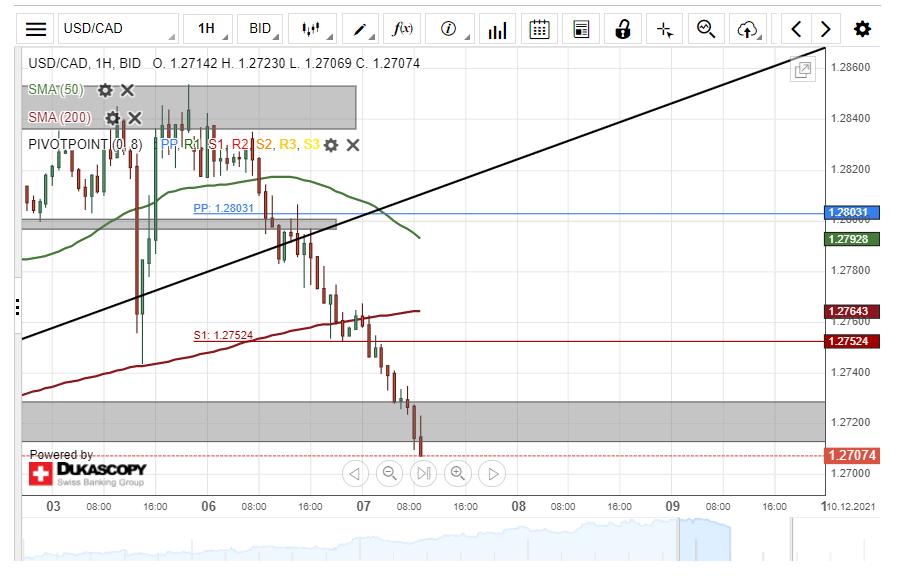Image resolution: width=899 pixels, height=575 pixels.
Task: Click the PP: 1.28031 pivot label
Action: (x=223, y=208)
